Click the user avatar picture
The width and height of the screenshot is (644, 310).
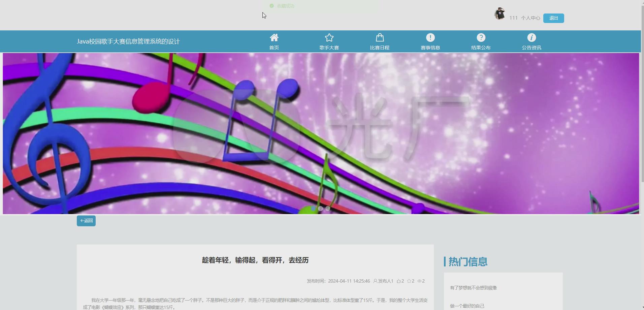500,14
